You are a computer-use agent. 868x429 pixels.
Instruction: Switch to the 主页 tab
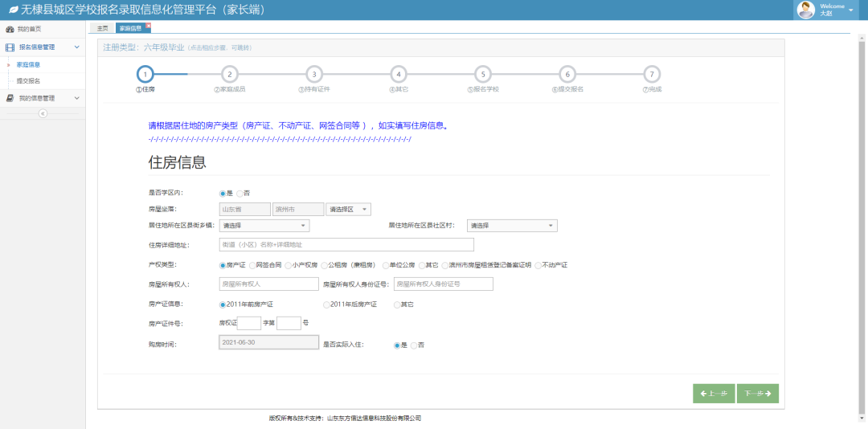(102, 28)
